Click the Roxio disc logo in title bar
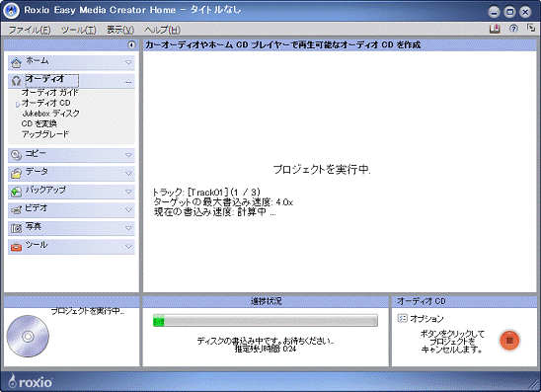Viewport: 541px width, 392px height. tap(11, 11)
